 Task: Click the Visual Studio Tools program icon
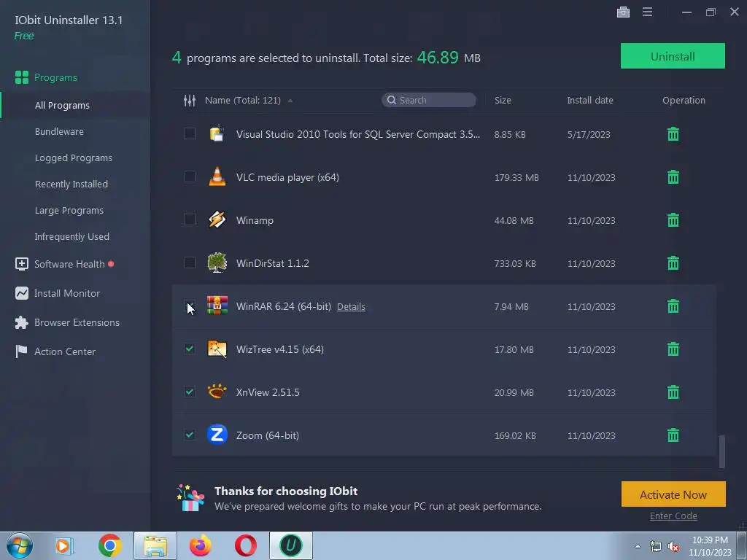[x=217, y=134]
